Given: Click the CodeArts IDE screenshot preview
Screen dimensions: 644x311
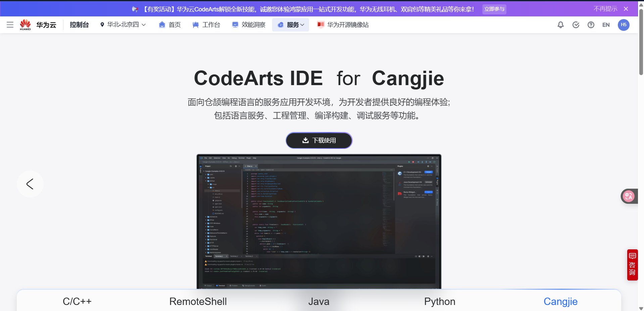Looking at the screenshot, I should pos(319,222).
